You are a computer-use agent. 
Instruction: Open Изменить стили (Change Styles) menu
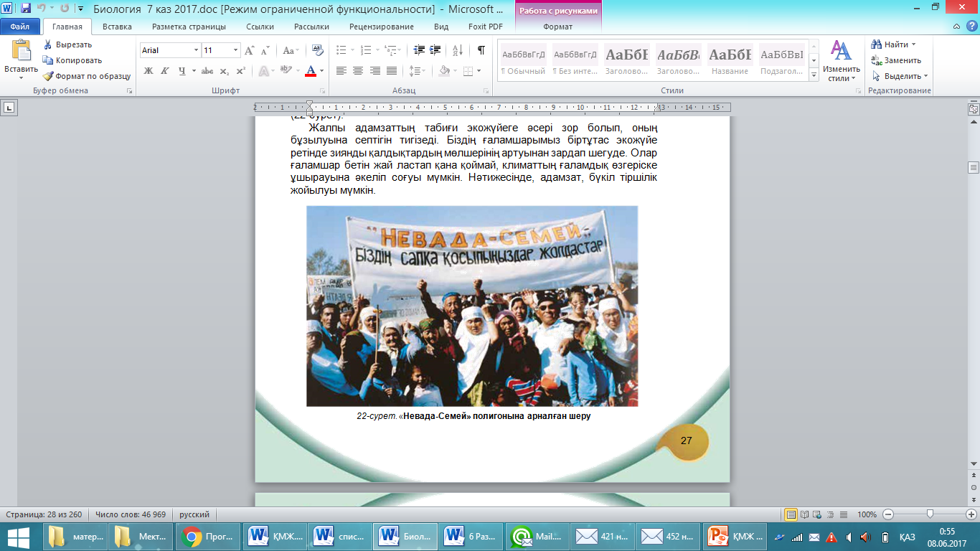(x=841, y=61)
